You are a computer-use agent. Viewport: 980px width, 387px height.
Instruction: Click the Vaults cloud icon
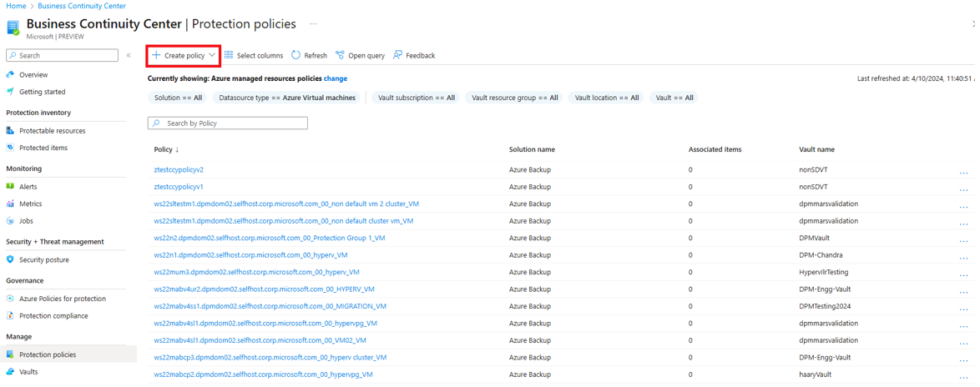[10, 371]
